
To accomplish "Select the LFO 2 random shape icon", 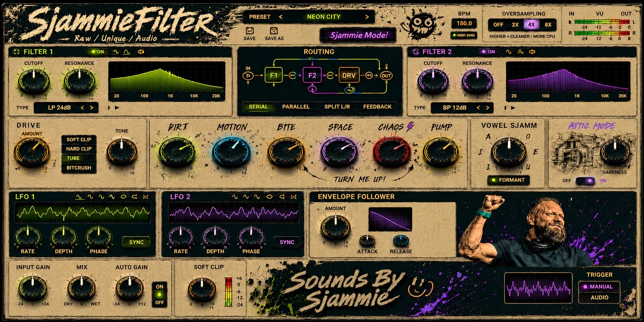I will tap(294, 197).
